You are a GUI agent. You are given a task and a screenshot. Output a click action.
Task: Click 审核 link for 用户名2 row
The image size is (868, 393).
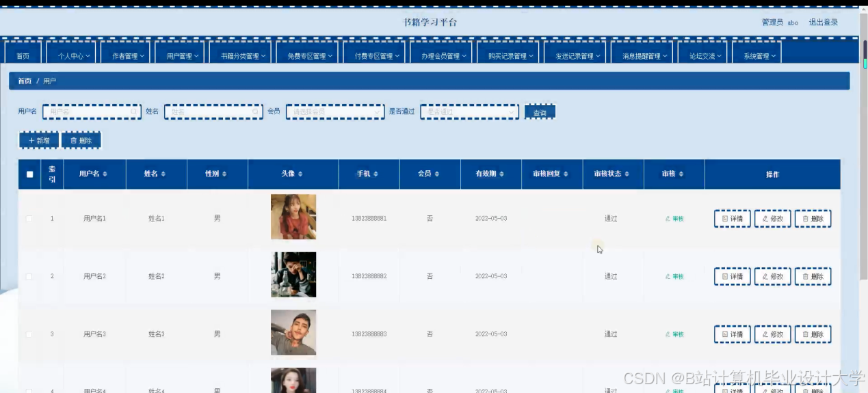tap(674, 276)
